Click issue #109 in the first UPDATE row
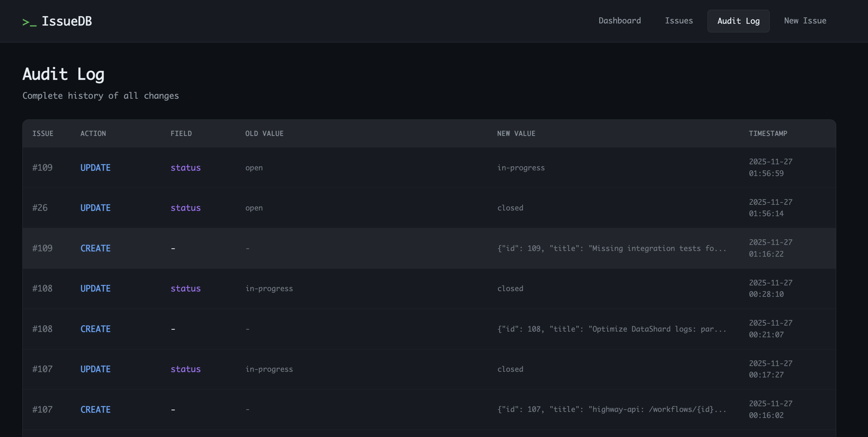 [42, 168]
